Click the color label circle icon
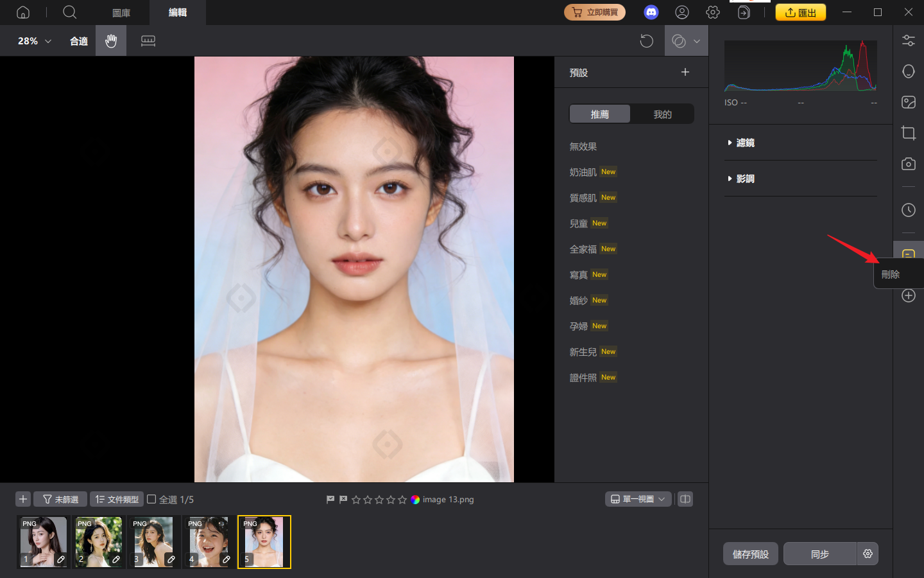The width and height of the screenshot is (924, 578). click(415, 499)
